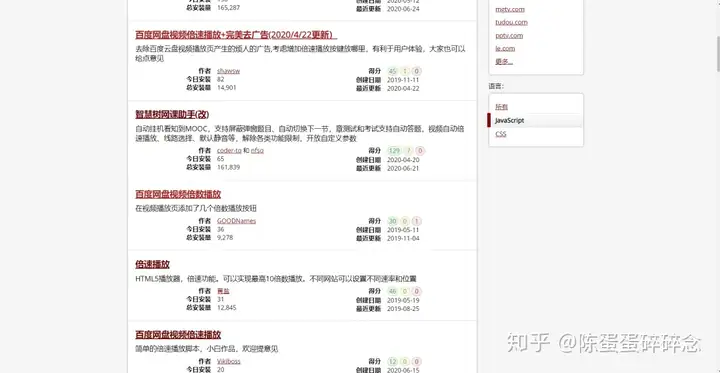The image size is (720, 373).
Task: Click total installs value 161,839
Action: click(228, 167)
